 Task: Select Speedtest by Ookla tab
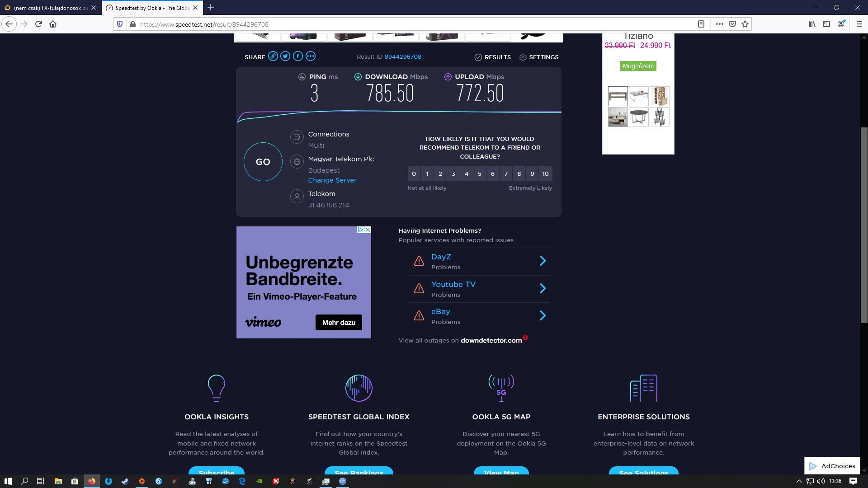[x=152, y=8]
